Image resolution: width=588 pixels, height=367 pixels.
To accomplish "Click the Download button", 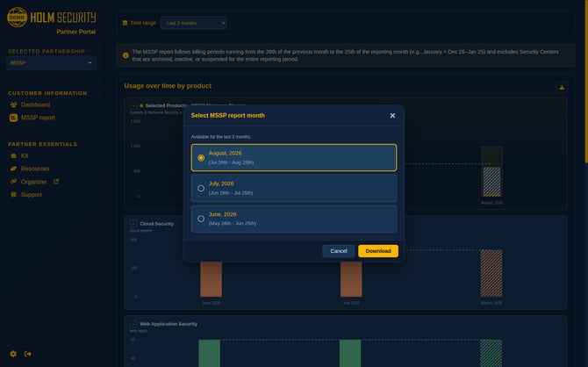I will tap(378, 251).
